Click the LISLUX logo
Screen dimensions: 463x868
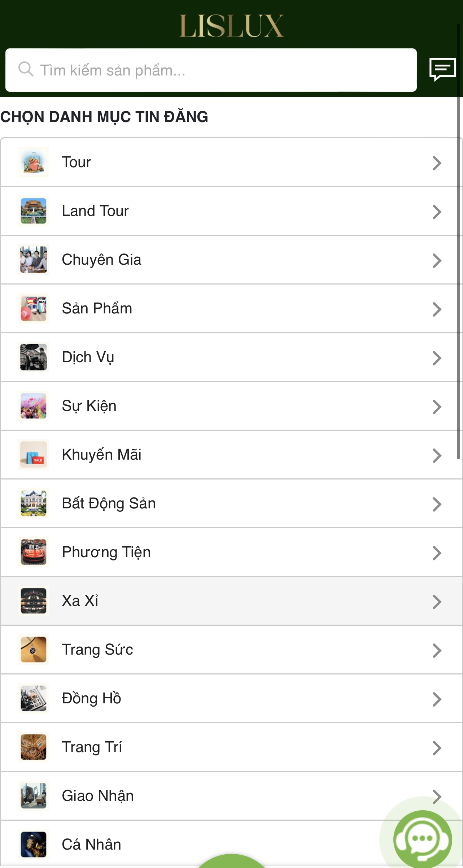click(x=231, y=26)
